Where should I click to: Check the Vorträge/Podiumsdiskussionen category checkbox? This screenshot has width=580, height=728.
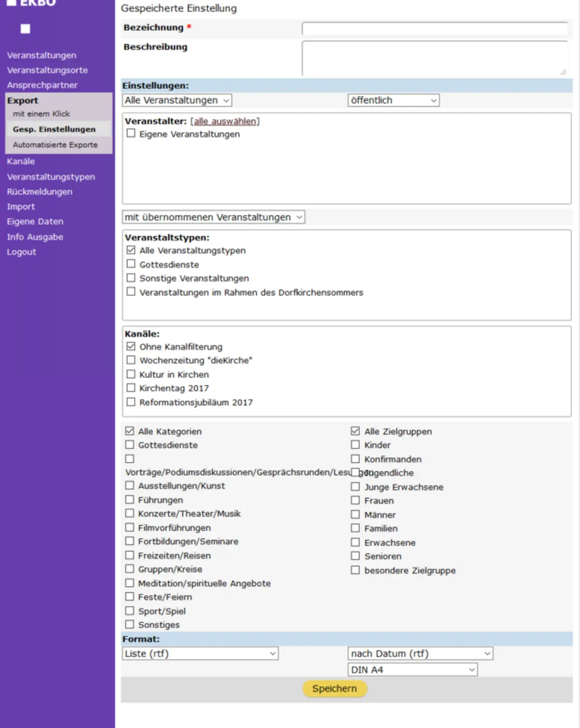click(x=130, y=459)
